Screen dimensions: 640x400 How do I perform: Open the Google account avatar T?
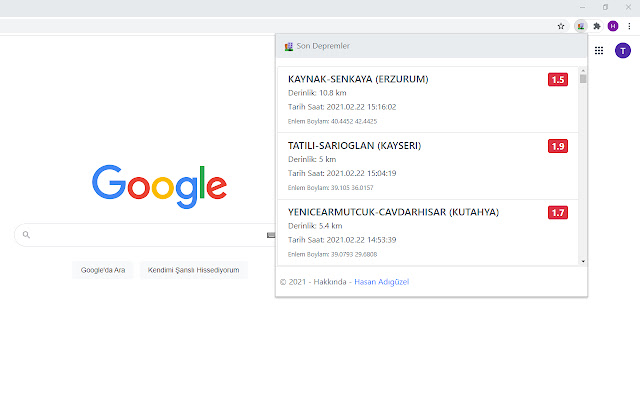(622, 51)
